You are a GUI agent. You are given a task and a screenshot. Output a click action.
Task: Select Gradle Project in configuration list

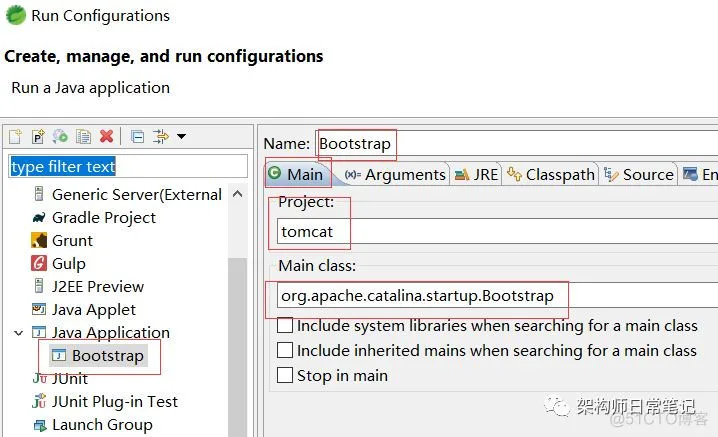coord(103,218)
